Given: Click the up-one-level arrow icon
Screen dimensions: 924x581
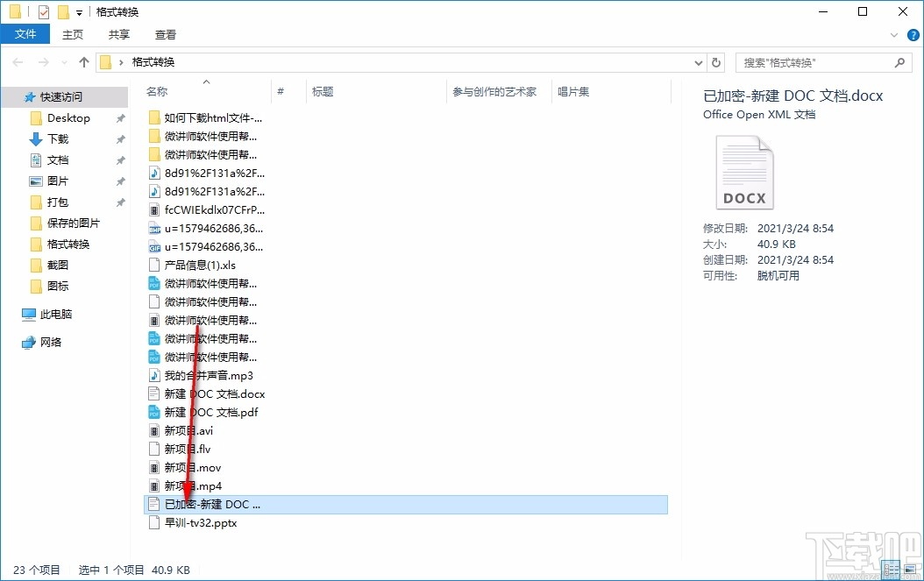Looking at the screenshot, I should click(x=83, y=62).
